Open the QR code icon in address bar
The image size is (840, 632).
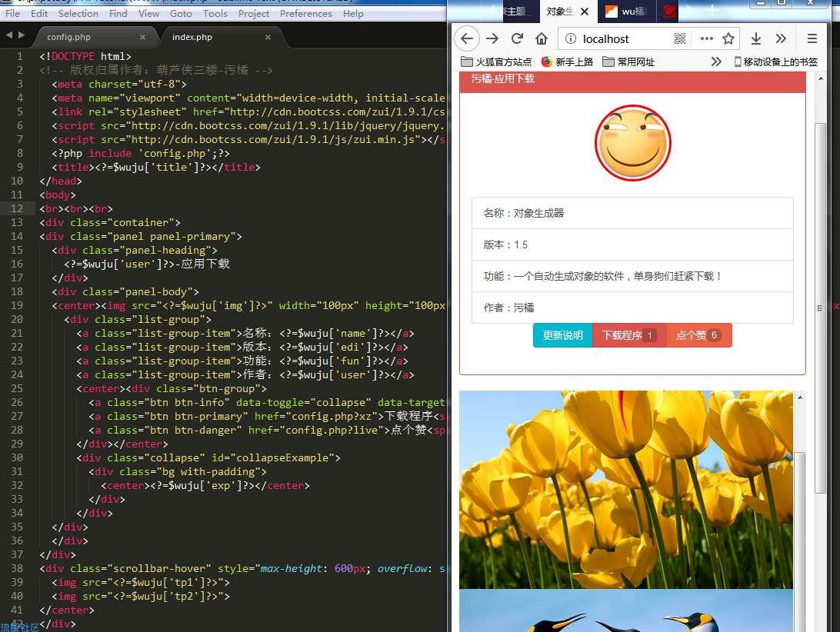(x=680, y=38)
